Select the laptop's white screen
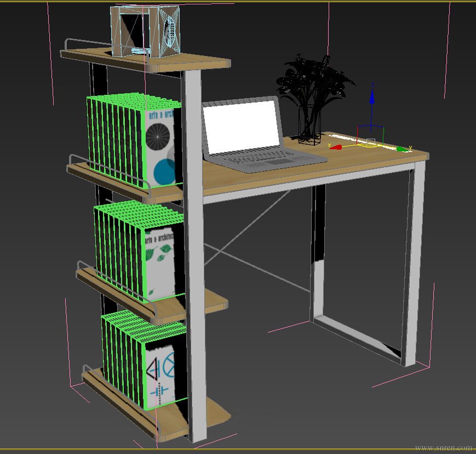The height and width of the screenshot is (454, 476). click(x=242, y=127)
